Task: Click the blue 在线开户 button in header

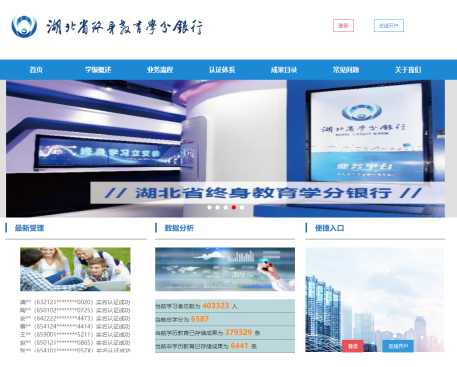Action: pos(389,26)
